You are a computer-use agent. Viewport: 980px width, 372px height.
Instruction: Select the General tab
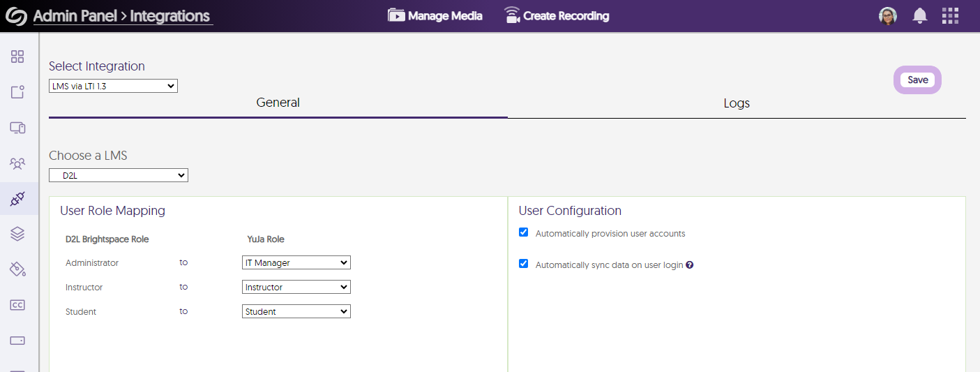[278, 103]
